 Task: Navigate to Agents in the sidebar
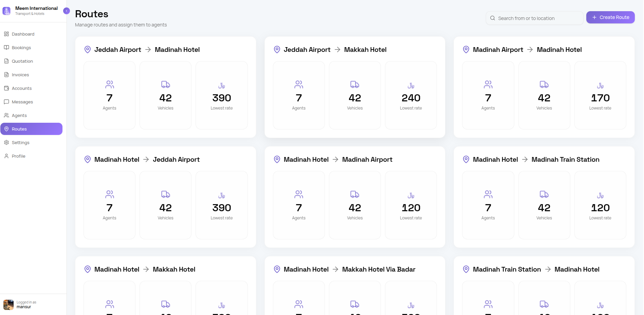(x=31, y=115)
